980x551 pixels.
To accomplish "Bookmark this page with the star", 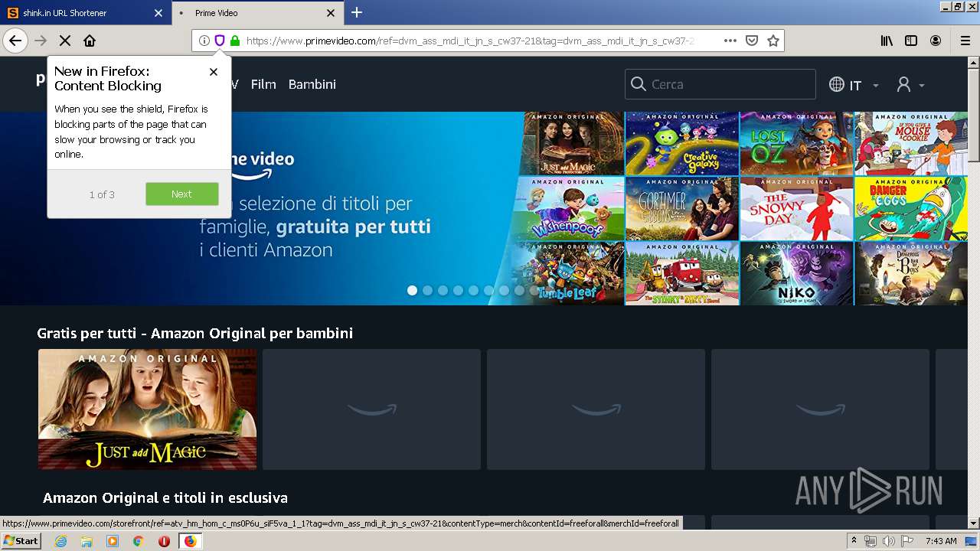I will pyautogui.click(x=773, y=41).
